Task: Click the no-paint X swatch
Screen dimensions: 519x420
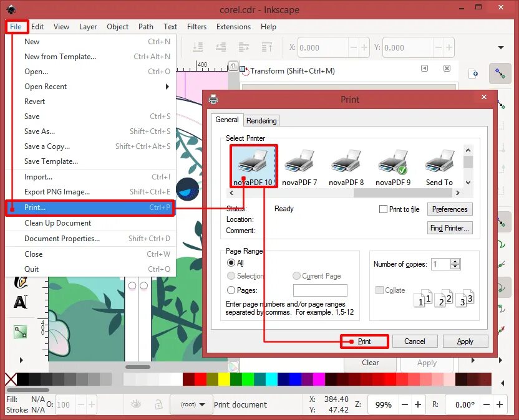Action: point(11,379)
